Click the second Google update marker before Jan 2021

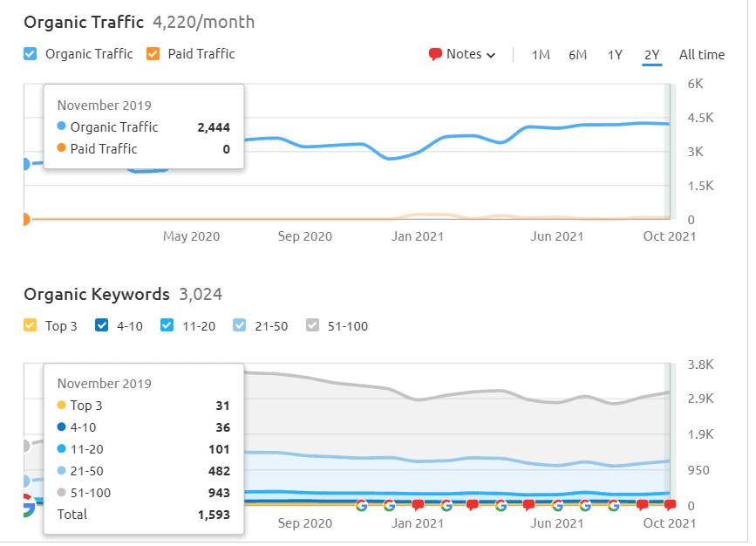389,505
